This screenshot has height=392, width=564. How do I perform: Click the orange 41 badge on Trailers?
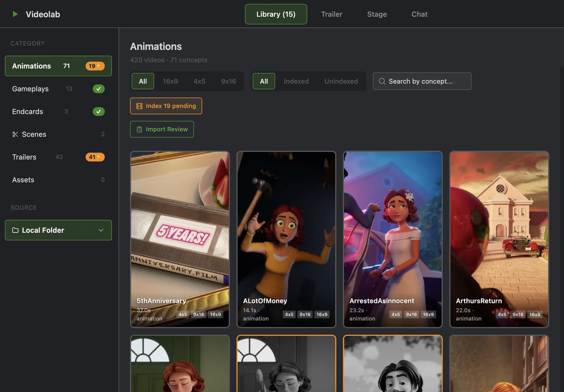pos(95,157)
